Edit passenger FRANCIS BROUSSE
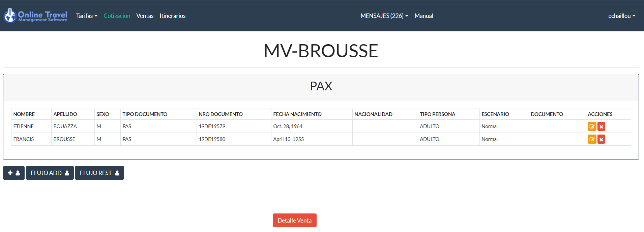Image resolution: width=644 pixels, height=232 pixels. coord(592,139)
